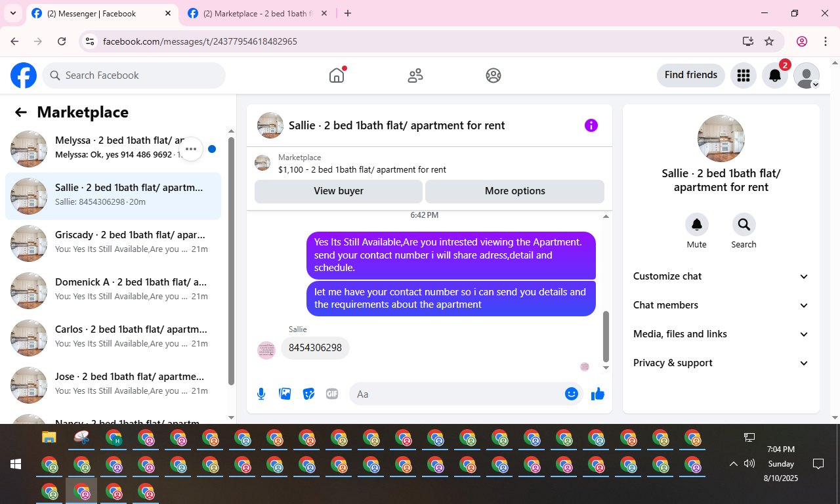
Task: Send a voice clip with microphone icon
Action: coord(261,394)
